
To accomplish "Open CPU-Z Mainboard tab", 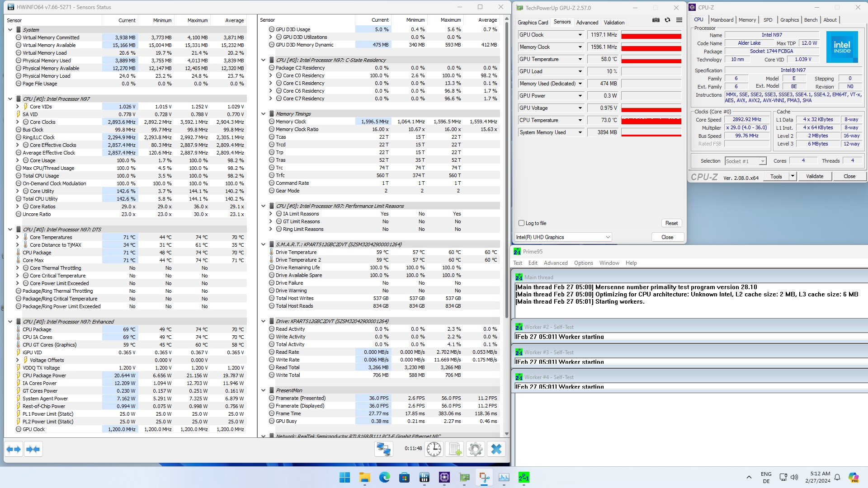I will tap(722, 20).
